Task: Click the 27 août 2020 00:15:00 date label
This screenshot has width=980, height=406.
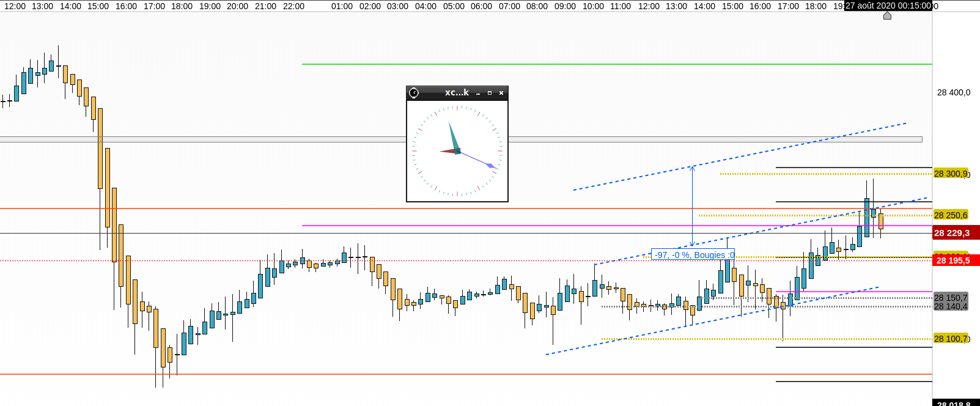Action: click(888, 6)
